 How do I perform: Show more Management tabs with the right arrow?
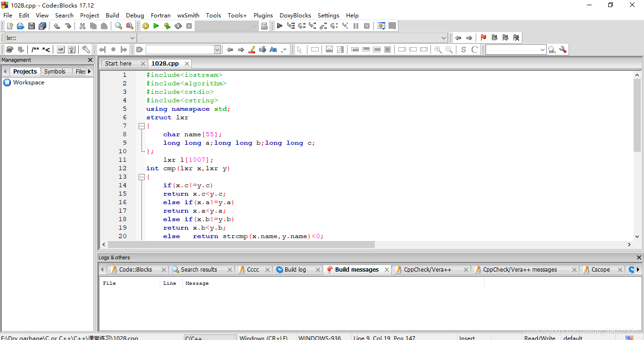point(89,71)
